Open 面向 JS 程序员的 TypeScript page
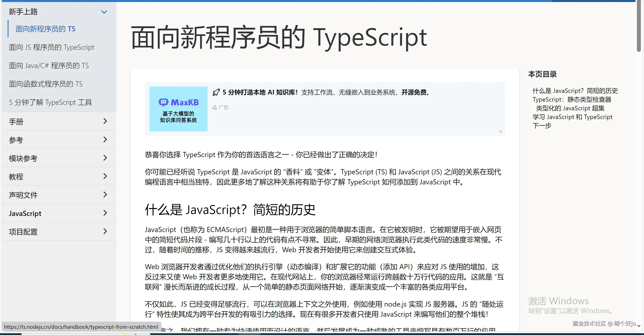 51,47
